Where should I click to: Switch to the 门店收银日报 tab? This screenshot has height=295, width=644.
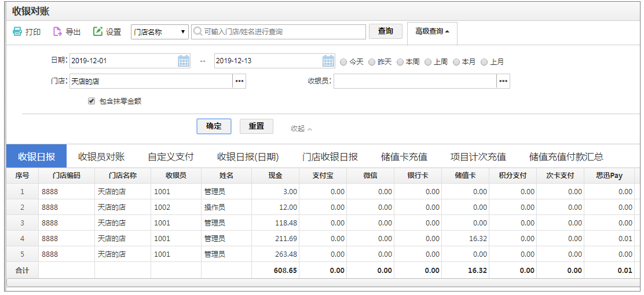(330, 156)
